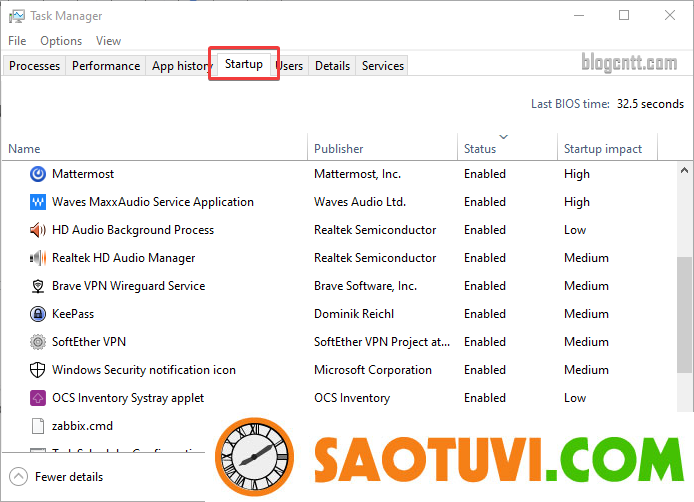Open the File menu

click(x=17, y=41)
